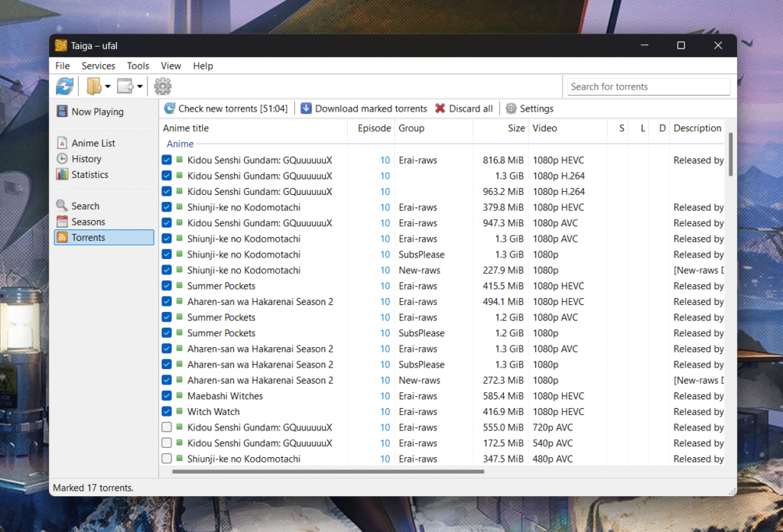Click green status icon of Maebashi Witches row
The width and height of the screenshot is (783, 532).
pyautogui.click(x=179, y=395)
